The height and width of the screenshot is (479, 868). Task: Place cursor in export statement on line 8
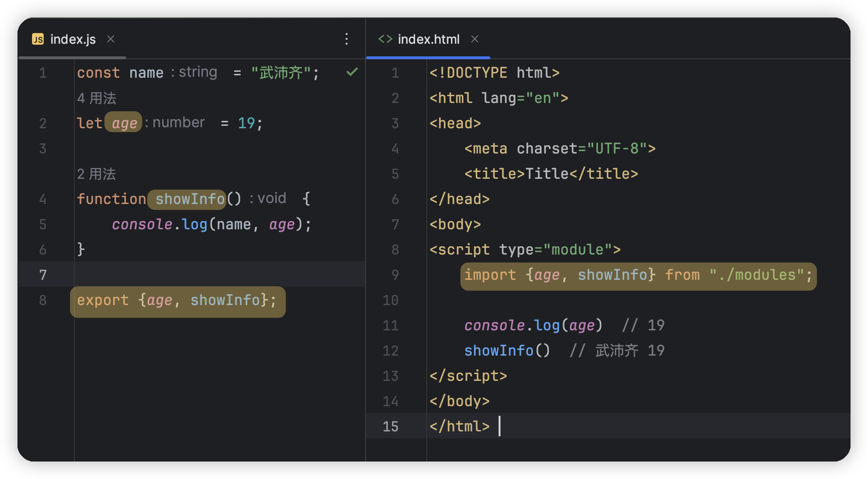click(x=177, y=301)
